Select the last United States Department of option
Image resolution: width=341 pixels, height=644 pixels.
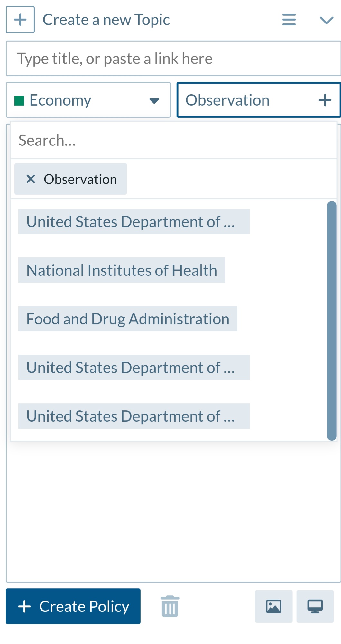134,416
